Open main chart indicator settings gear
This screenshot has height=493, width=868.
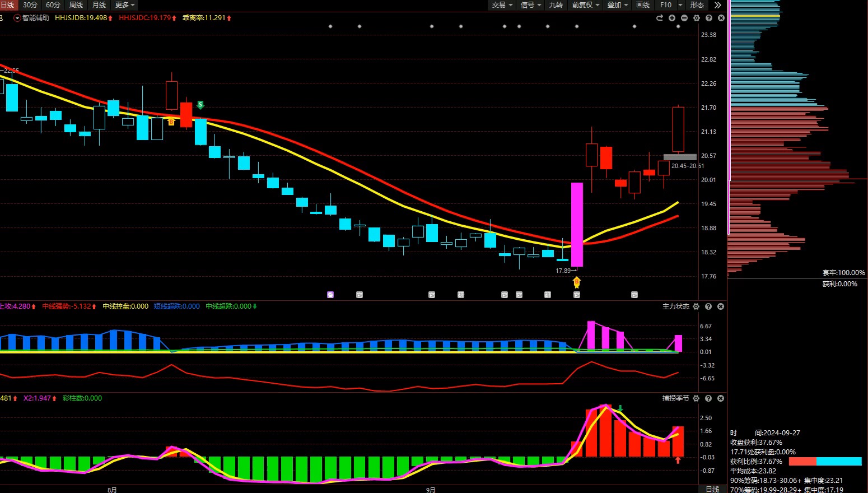pos(697,18)
